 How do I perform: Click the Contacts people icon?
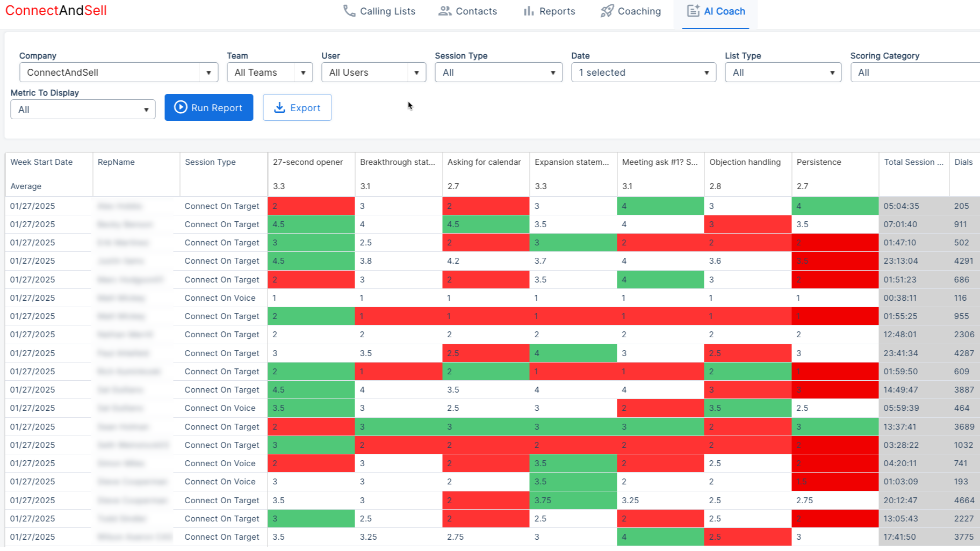tap(444, 11)
